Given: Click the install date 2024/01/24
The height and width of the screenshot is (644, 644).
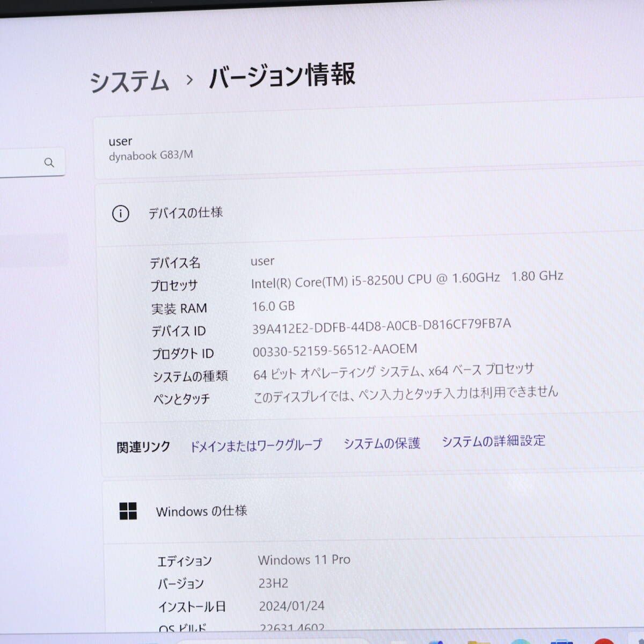Looking at the screenshot, I should pyautogui.click(x=291, y=606).
